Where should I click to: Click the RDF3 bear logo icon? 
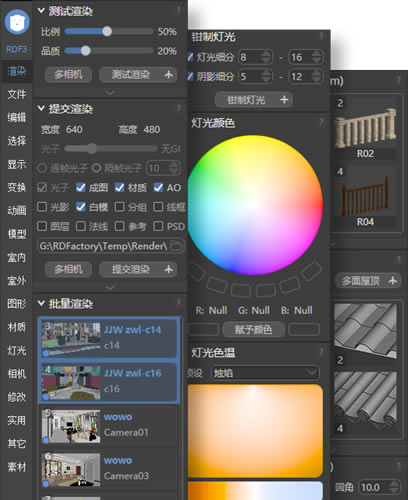tap(17, 22)
